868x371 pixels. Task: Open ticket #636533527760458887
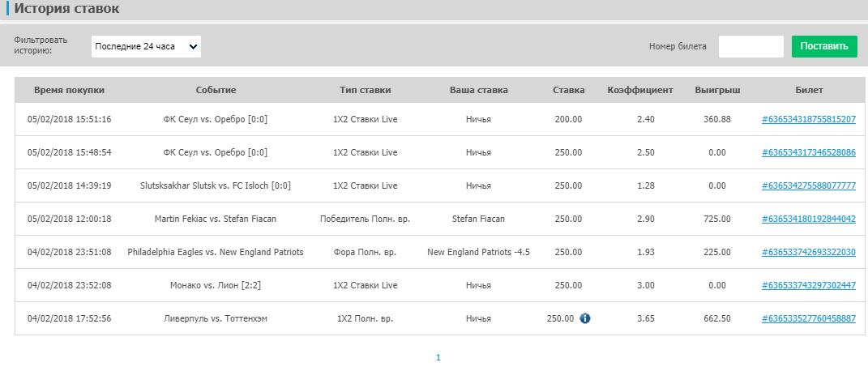(x=809, y=318)
